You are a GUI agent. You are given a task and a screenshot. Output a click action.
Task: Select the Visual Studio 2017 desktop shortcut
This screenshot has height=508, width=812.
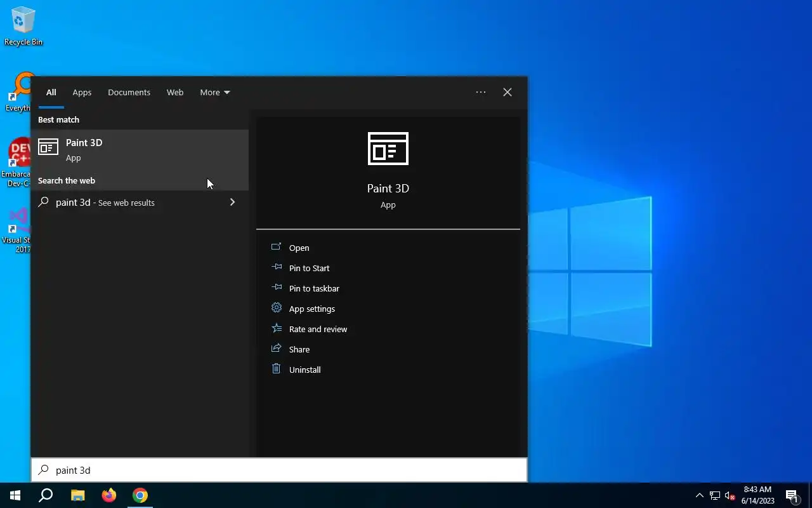17,231
